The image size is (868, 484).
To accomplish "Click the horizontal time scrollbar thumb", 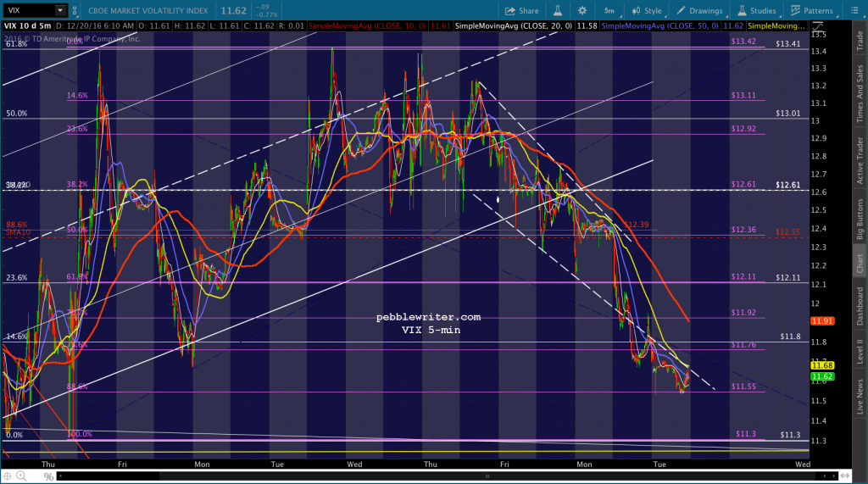I will click(487, 476).
